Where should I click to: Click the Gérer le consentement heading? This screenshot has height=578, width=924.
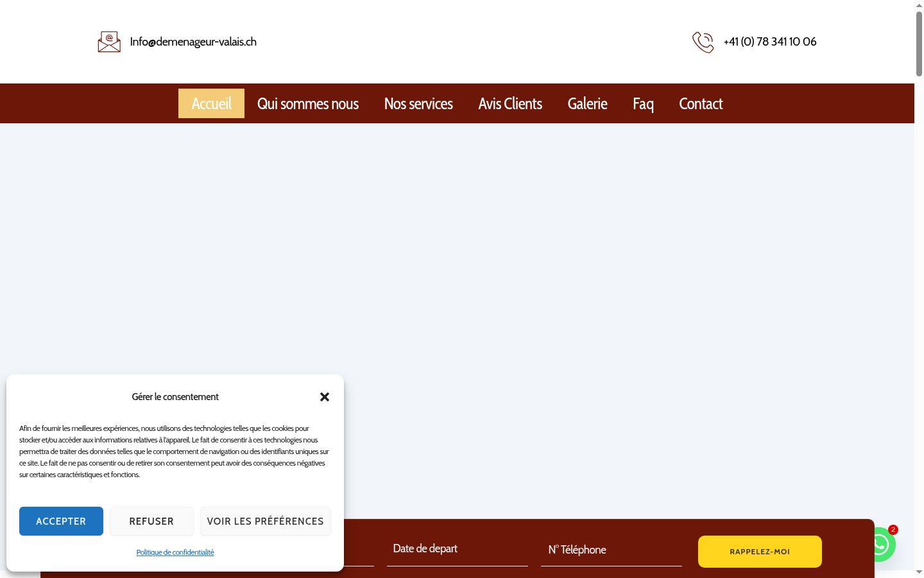(x=175, y=397)
